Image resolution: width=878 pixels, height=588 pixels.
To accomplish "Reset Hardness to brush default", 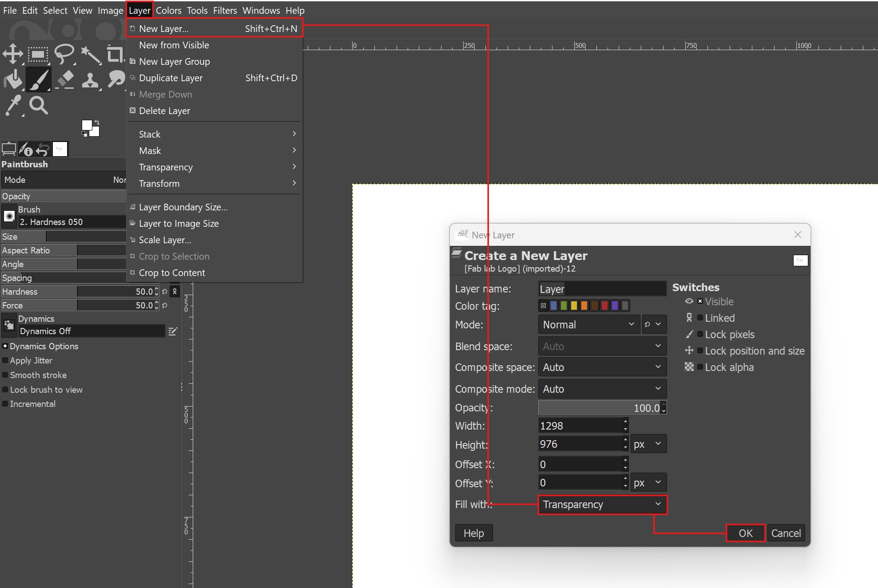I will 165,292.
